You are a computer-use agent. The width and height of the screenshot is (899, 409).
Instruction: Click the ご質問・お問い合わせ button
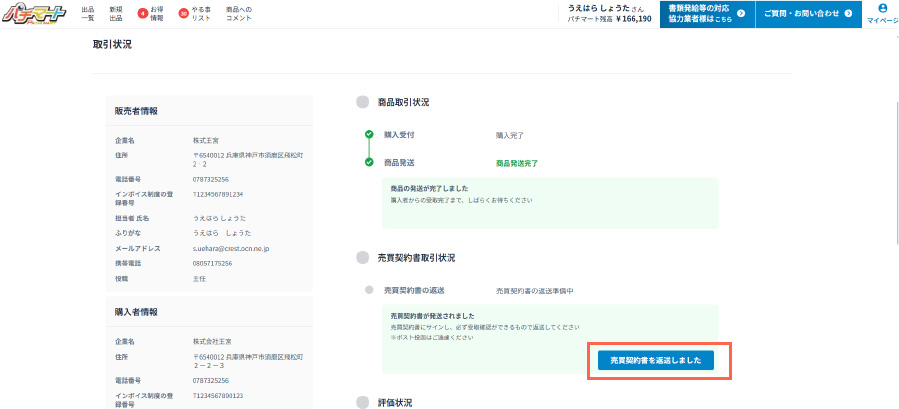[808, 14]
